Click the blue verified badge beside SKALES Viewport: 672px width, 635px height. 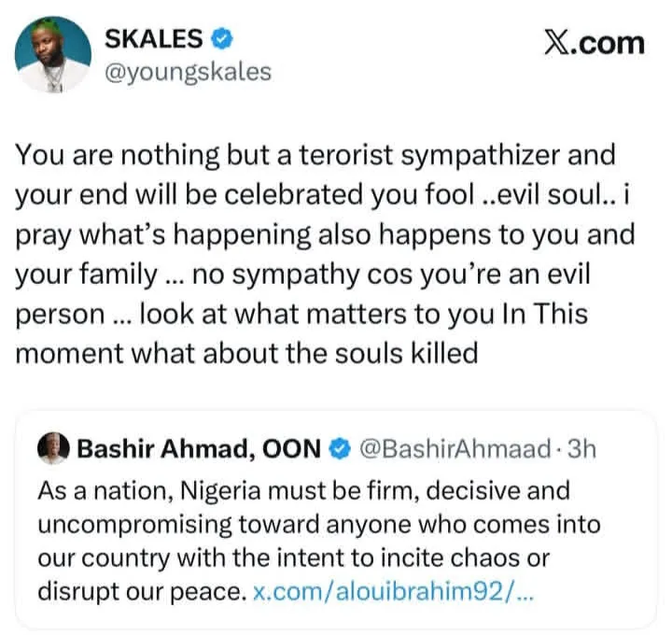pos(222,39)
